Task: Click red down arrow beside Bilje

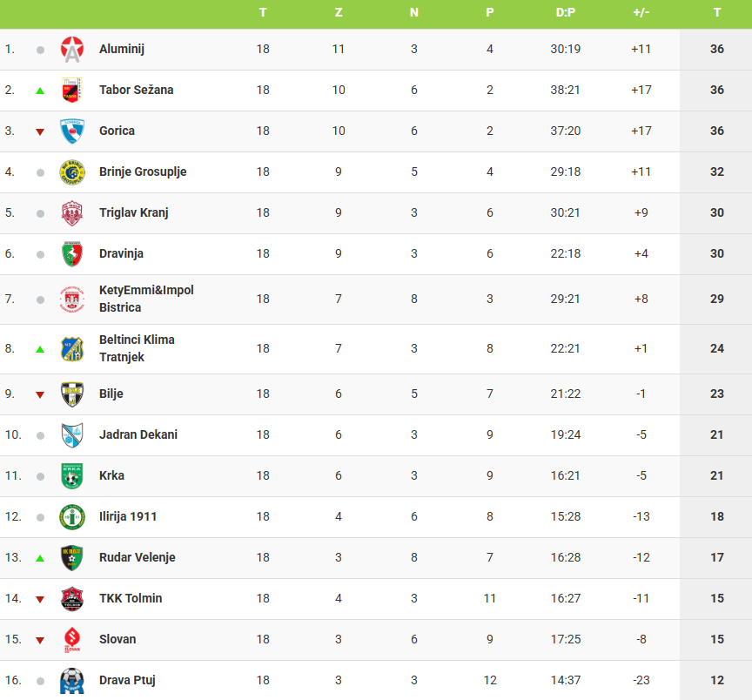Action: [x=40, y=395]
